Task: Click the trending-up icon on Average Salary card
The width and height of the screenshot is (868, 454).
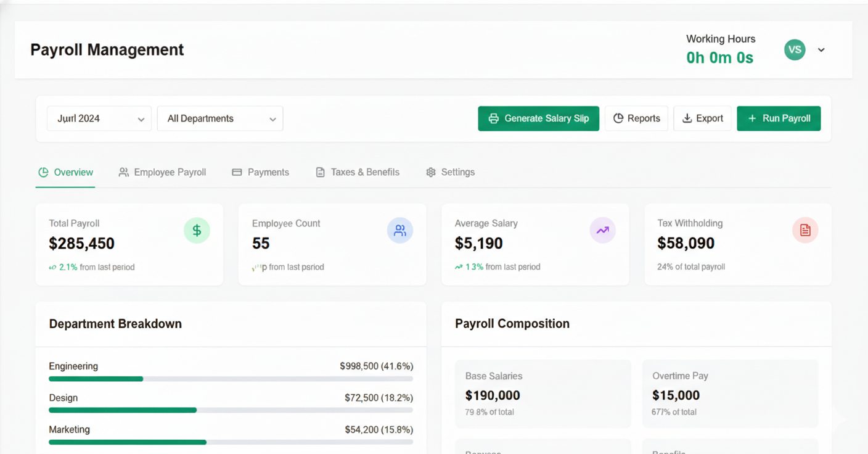Action: pos(602,230)
